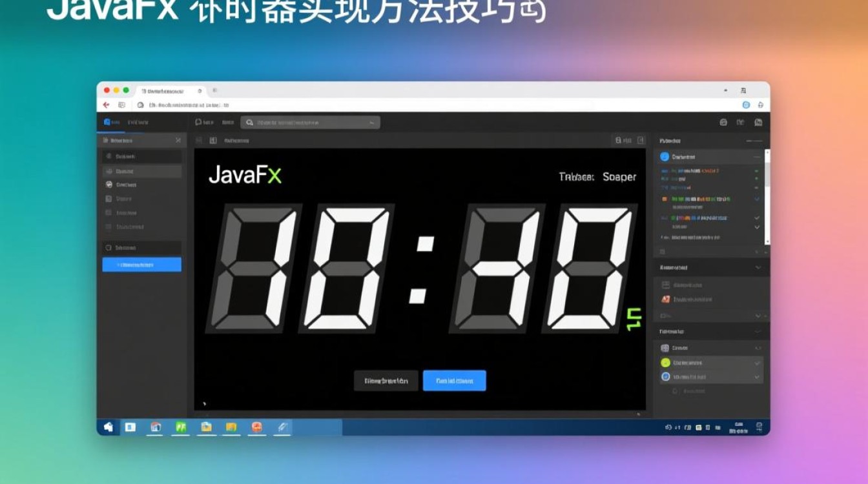Open the split-view icon above the clock preview

coord(214,139)
